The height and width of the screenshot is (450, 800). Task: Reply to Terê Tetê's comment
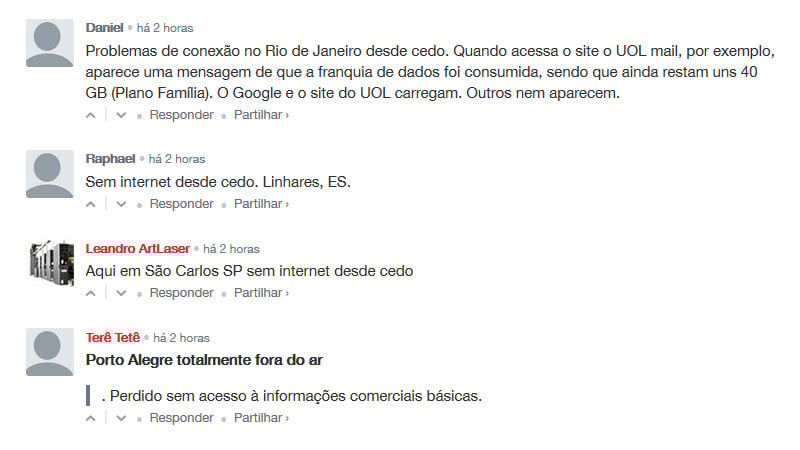[181, 418]
